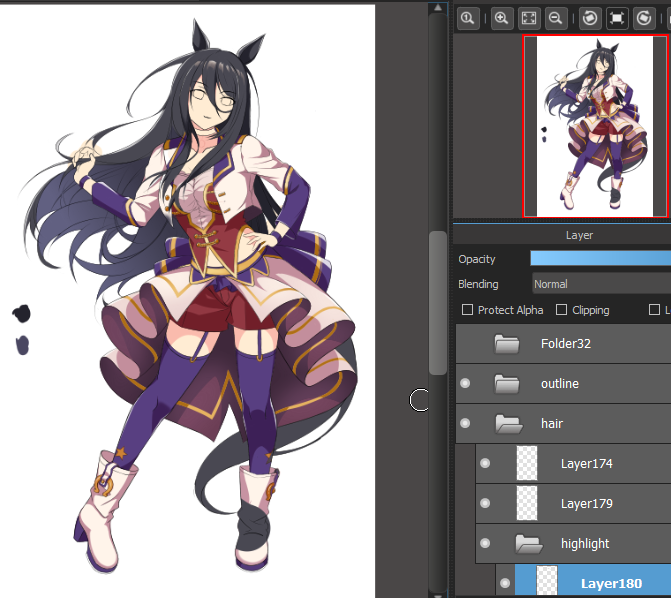Hide the highlight folder
This screenshot has width=671, height=598.
tap(485, 543)
